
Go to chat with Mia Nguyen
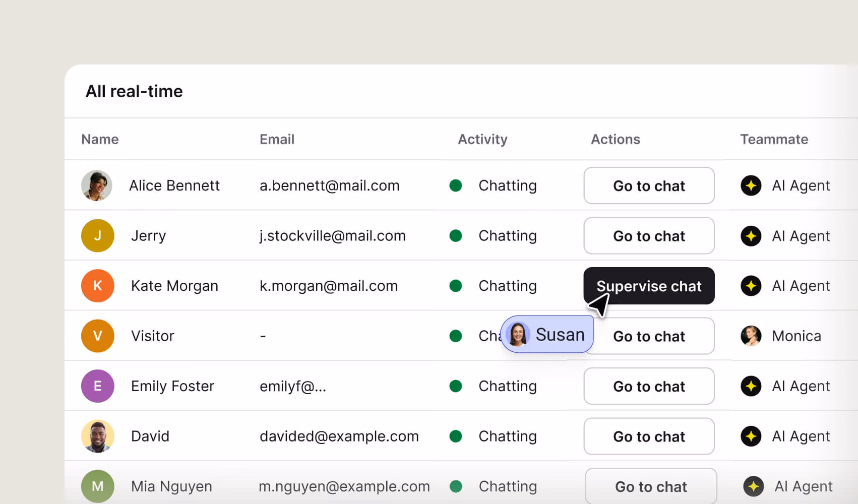[x=651, y=486]
